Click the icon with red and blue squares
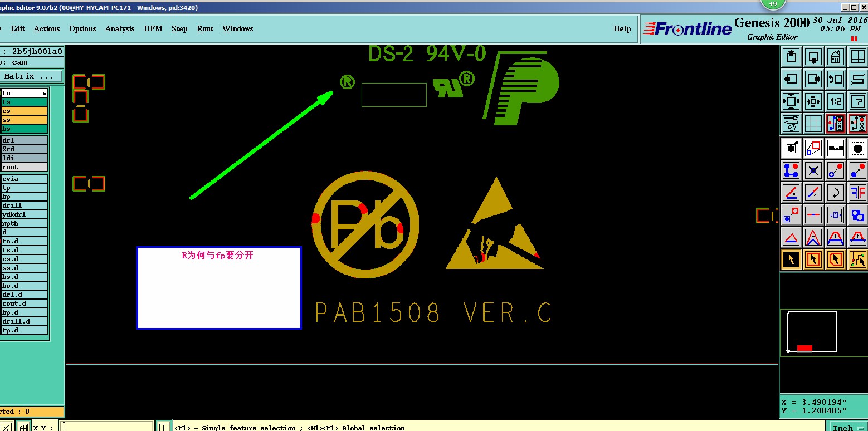This screenshot has width=868, height=431. point(813,148)
